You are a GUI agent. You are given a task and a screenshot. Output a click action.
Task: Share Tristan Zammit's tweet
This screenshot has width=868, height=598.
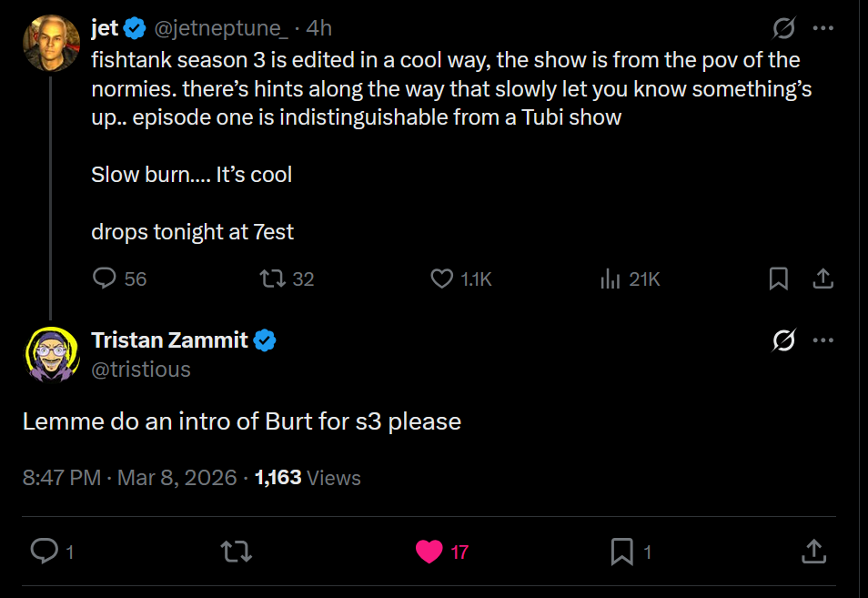coord(812,551)
